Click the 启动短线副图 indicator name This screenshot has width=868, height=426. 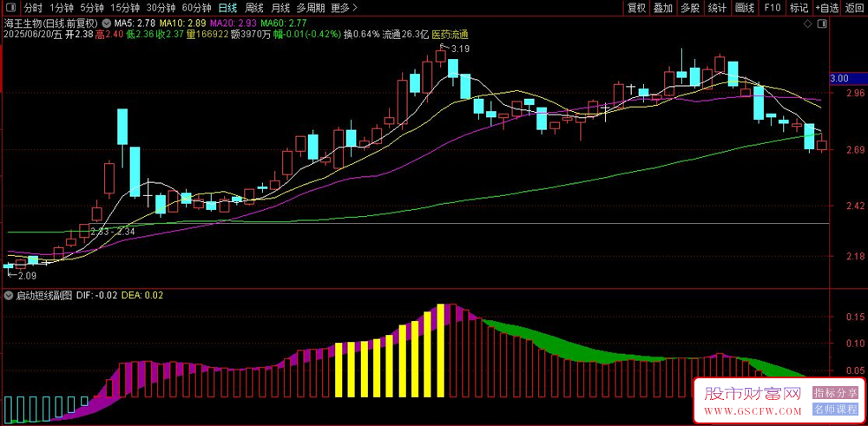point(43,296)
